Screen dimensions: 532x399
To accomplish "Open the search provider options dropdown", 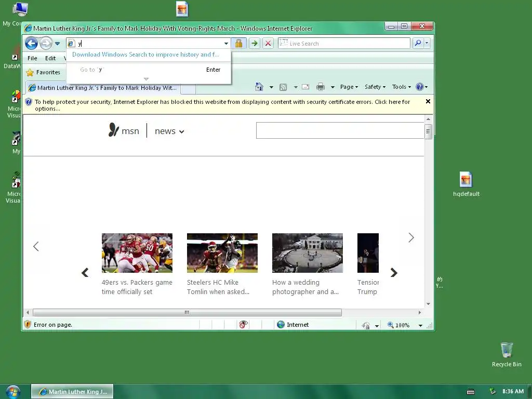I will (427, 43).
